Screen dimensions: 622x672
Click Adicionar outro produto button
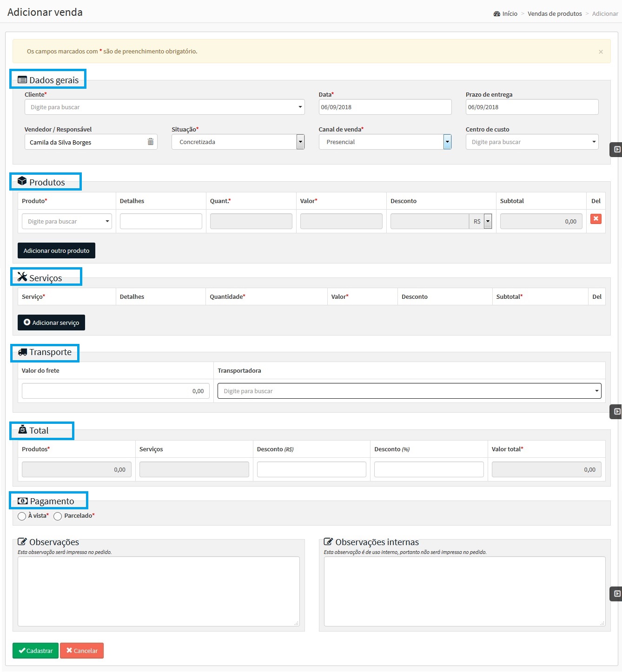pos(56,250)
